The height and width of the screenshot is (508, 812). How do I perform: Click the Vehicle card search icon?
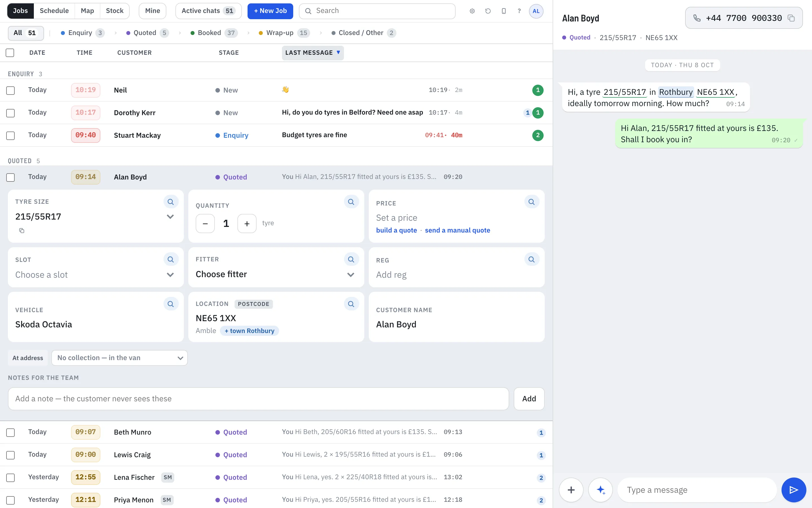pyautogui.click(x=171, y=304)
